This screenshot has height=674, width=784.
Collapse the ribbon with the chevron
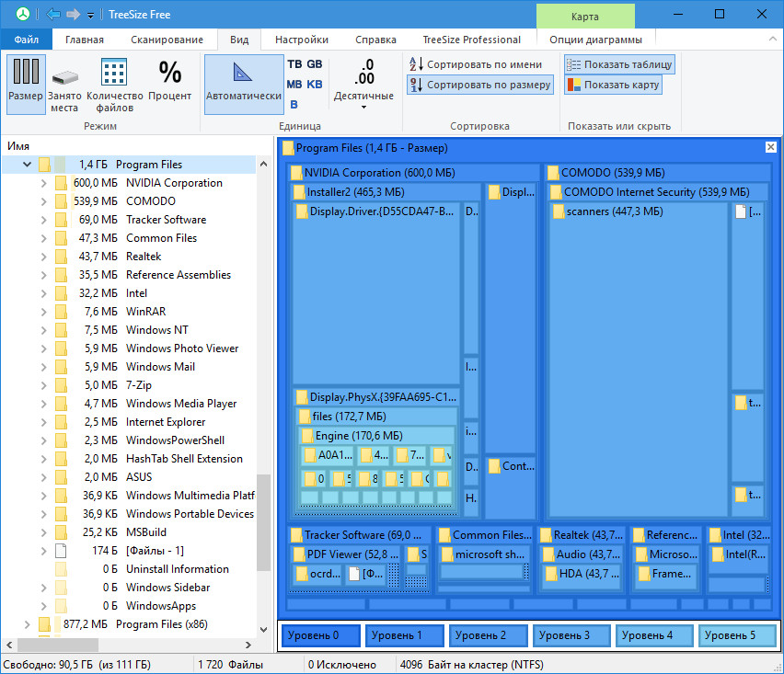[x=773, y=39]
